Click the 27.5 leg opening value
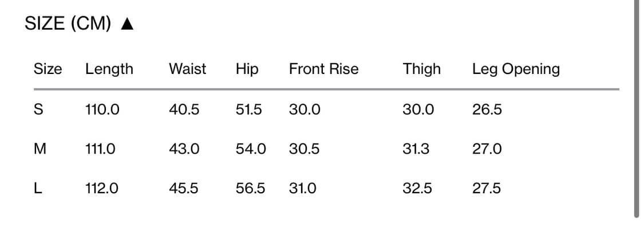 pyautogui.click(x=487, y=188)
